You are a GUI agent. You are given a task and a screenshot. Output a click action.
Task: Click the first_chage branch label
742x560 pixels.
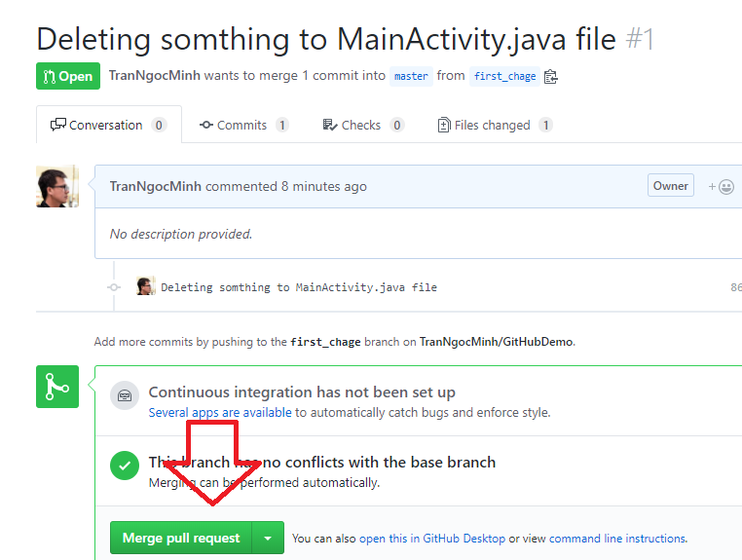[504, 76]
